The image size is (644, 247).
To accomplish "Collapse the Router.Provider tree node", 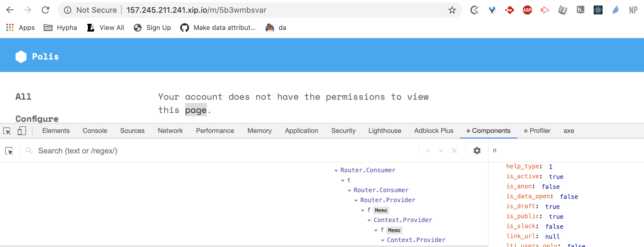I will 356,200.
